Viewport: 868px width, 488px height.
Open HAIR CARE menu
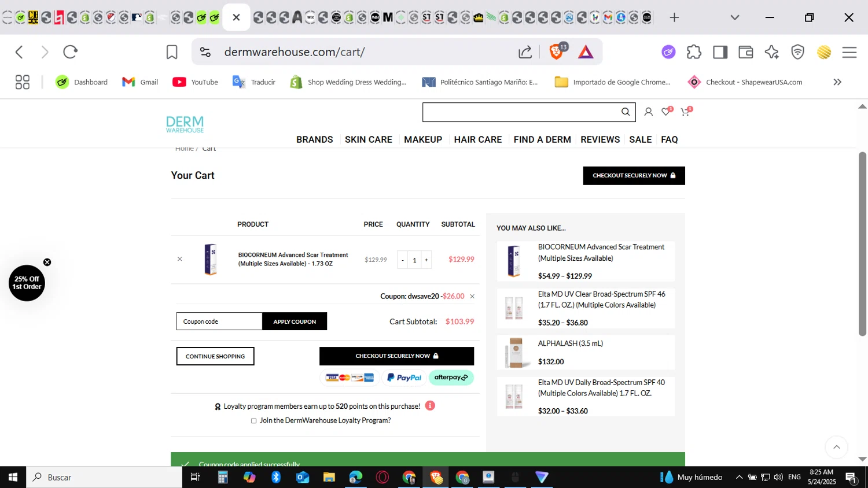(478, 139)
